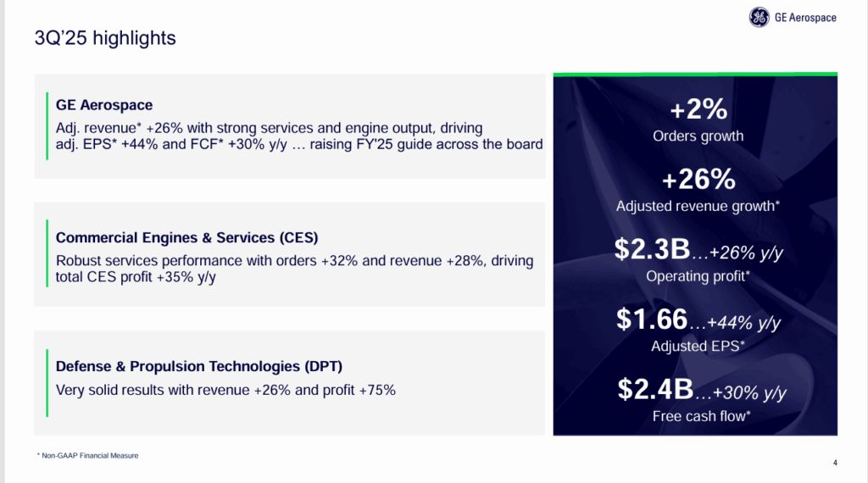Click the GE Aerospace section heading

coord(104,105)
